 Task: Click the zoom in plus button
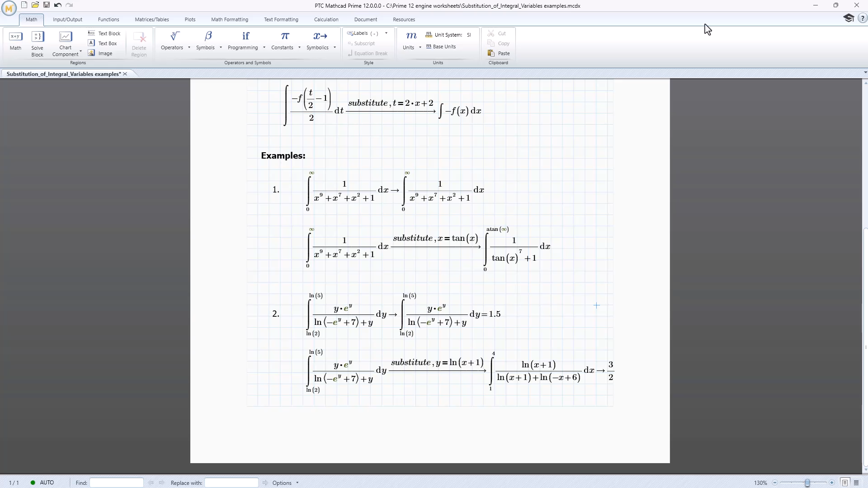click(832, 483)
